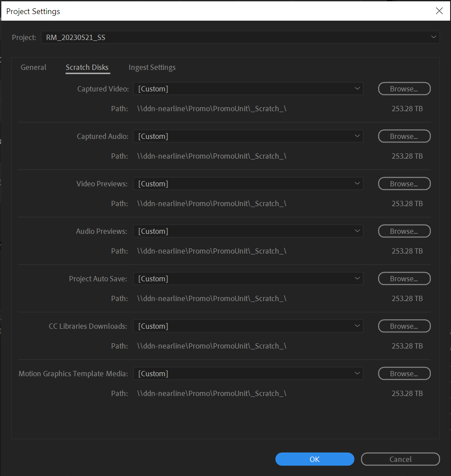Open the Captured Video location dropdown
The width and height of the screenshot is (451, 476).
point(248,88)
